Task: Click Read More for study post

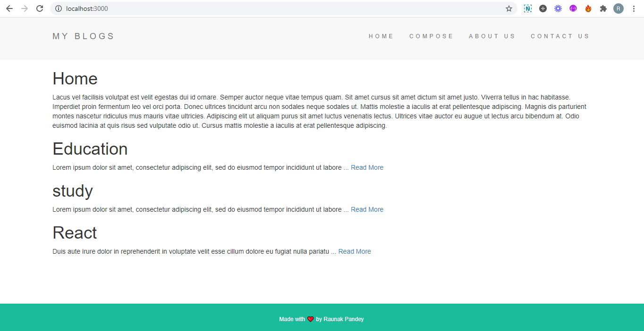Action: click(x=367, y=209)
